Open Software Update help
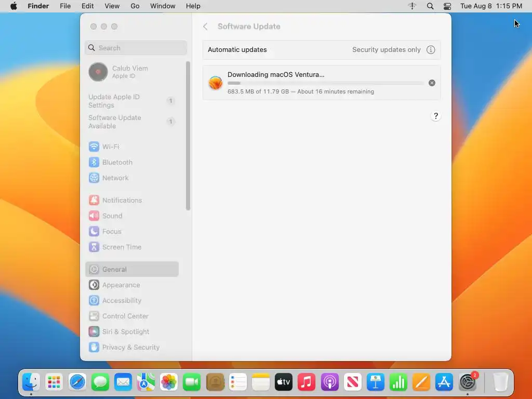Screen dimensions: 532x399 point(436,116)
